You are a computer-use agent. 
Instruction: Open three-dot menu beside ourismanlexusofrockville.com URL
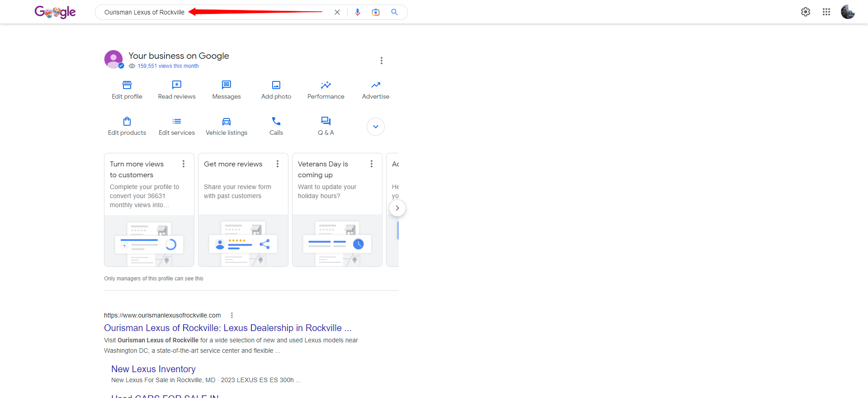coord(232,315)
